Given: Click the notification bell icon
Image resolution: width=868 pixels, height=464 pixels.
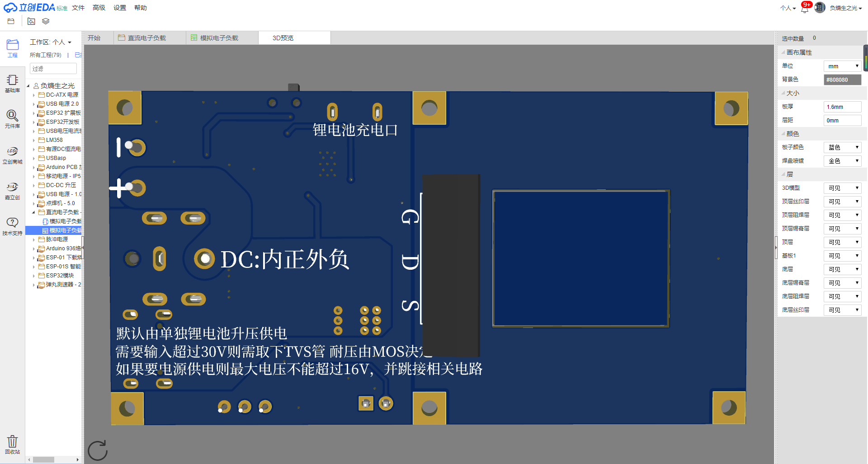Looking at the screenshot, I should coord(805,8).
